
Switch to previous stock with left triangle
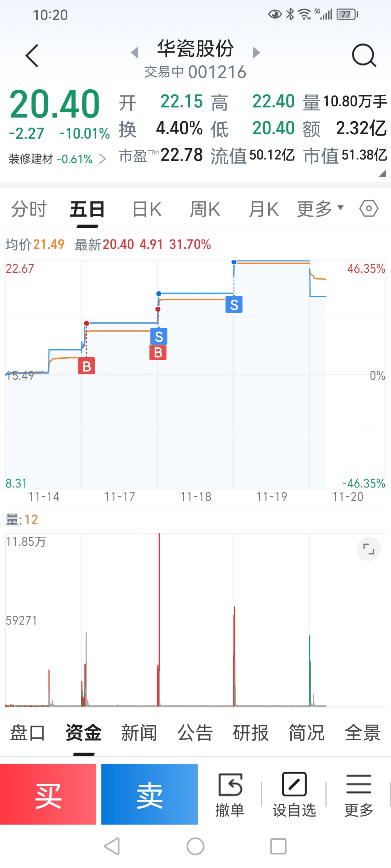click(x=135, y=52)
